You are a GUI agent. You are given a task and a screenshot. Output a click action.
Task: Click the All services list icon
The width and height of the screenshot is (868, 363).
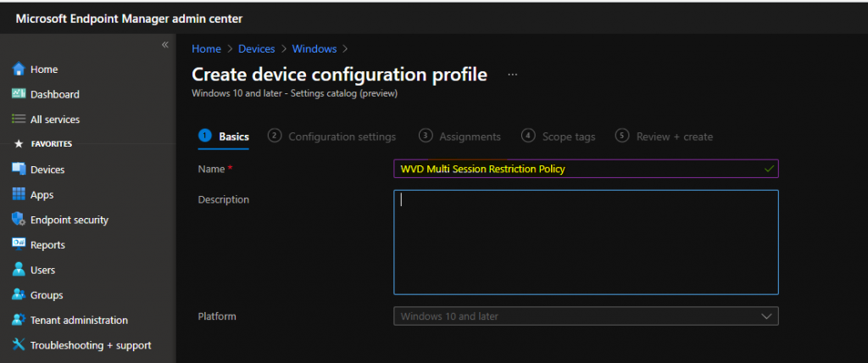click(x=19, y=119)
